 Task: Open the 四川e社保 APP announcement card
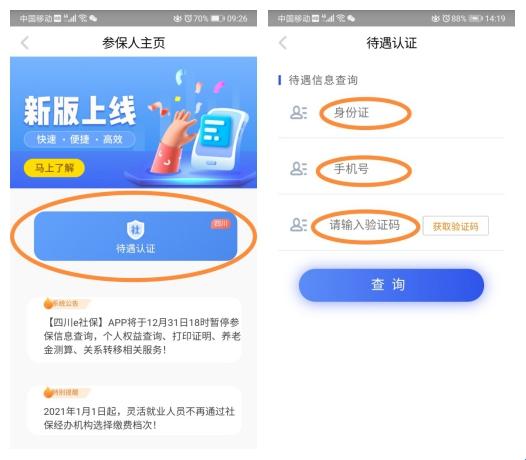[x=135, y=329]
